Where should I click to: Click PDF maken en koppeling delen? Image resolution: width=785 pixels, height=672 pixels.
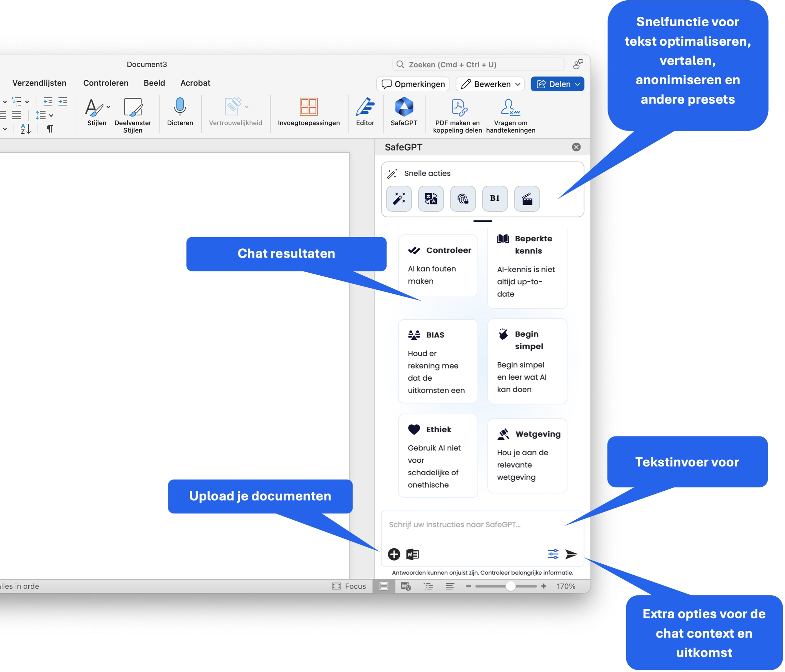pyautogui.click(x=458, y=116)
